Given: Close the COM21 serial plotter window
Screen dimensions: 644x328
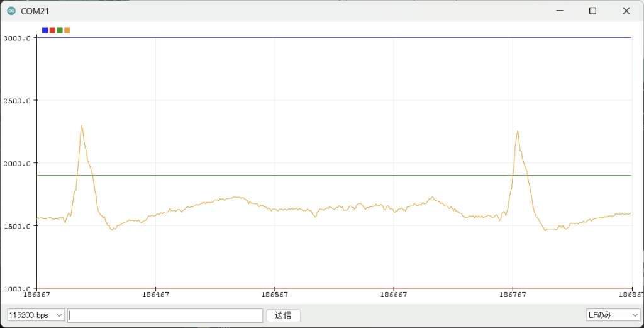Looking at the screenshot, I should click(626, 11).
